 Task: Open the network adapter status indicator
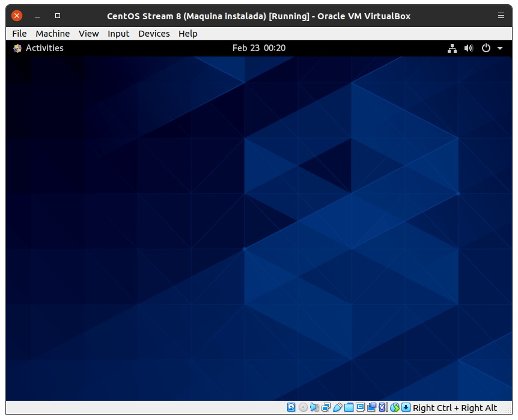[x=326, y=407]
